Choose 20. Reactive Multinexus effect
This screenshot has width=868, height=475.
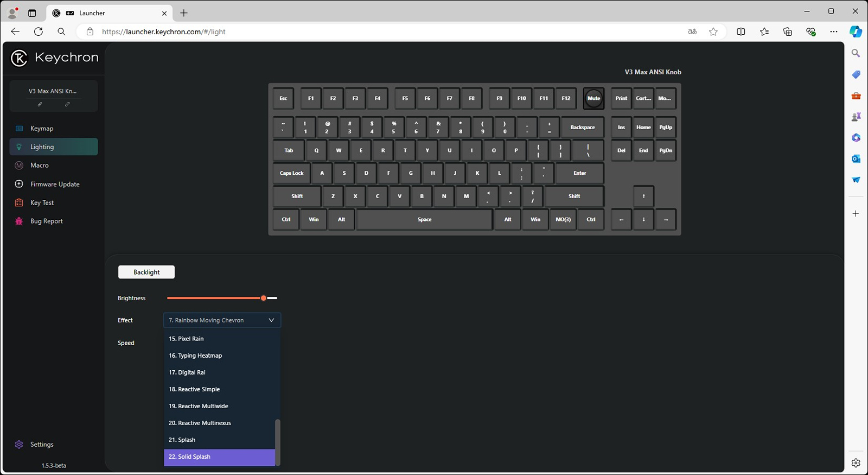click(x=219, y=423)
